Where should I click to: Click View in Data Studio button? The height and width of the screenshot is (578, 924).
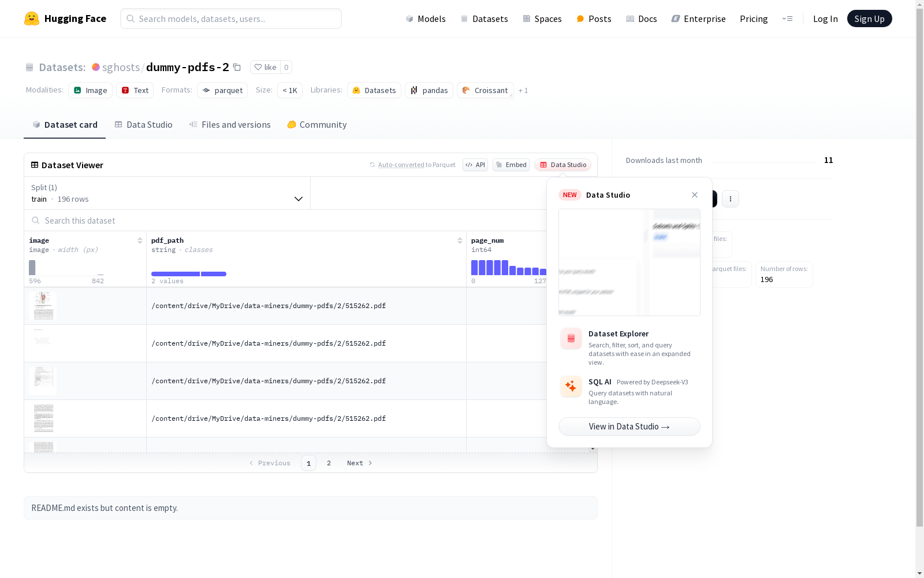click(x=629, y=427)
